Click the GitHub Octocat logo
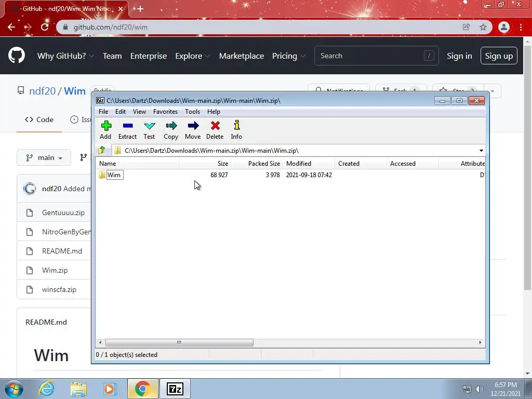The image size is (532, 399). [17, 56]
